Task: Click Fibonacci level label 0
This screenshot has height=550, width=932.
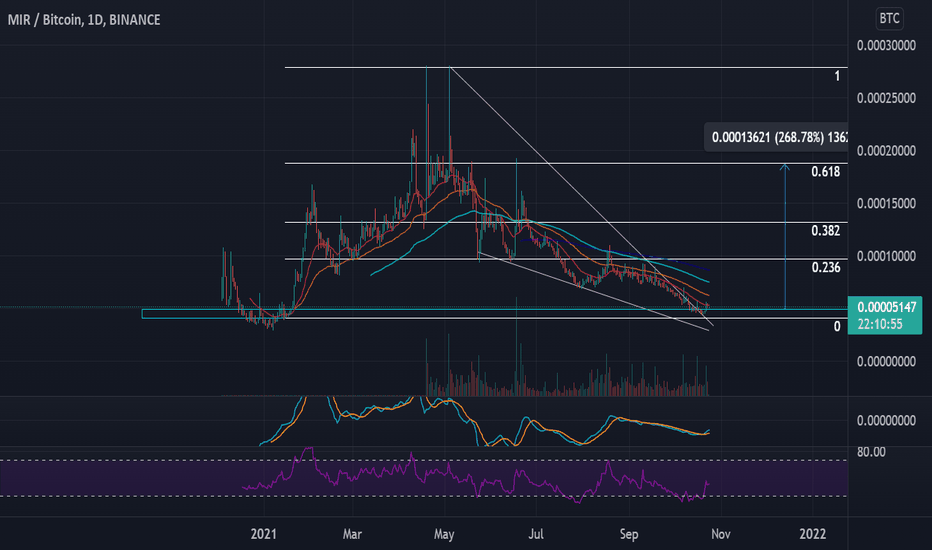Action: click(x=837, y=326)
